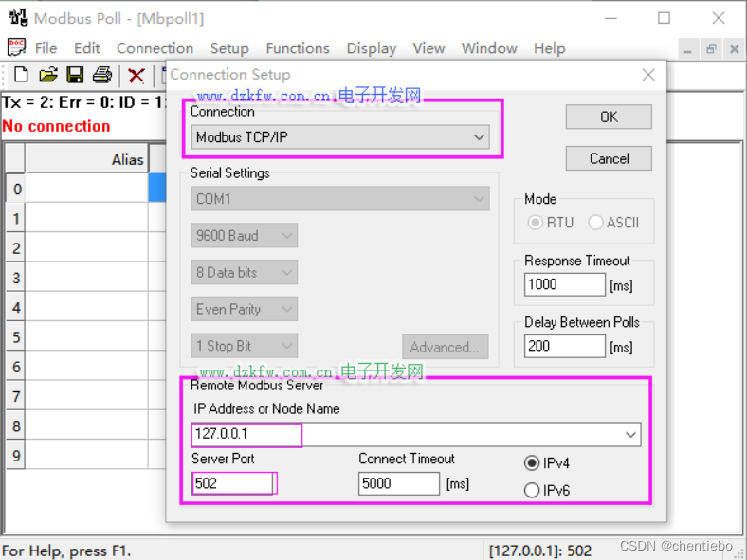Select row 8 header in the table
747x560 pixels.
click(15, 425)
